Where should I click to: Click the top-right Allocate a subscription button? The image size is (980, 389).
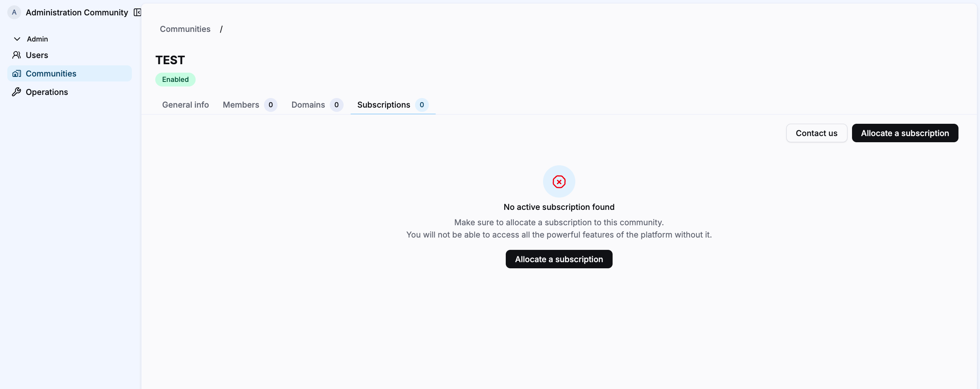[905, 133]
